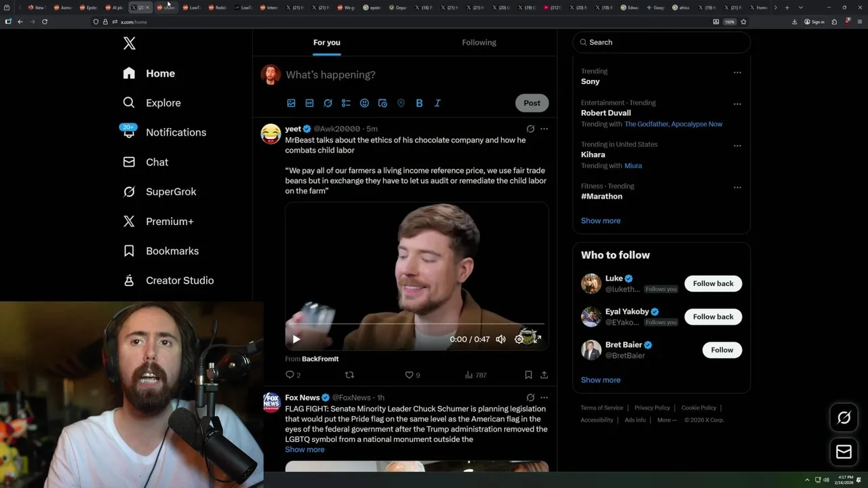Bookmark yeet's post

528,375
